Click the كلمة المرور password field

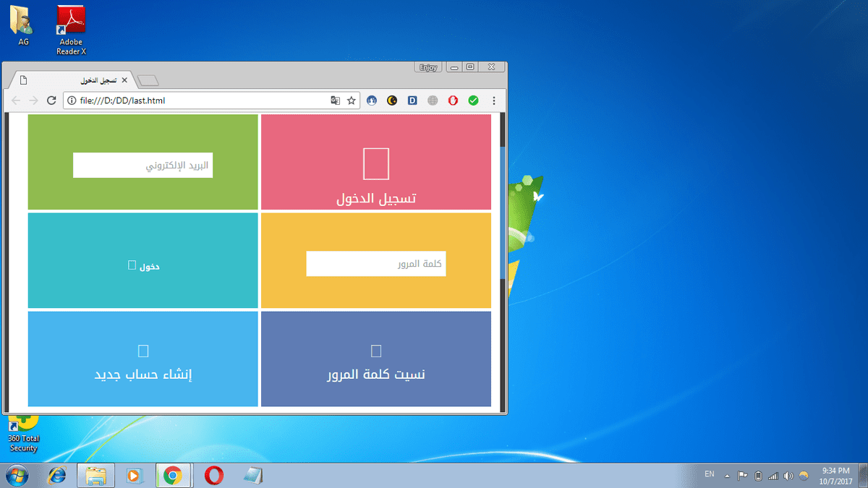tap(376, 263)
